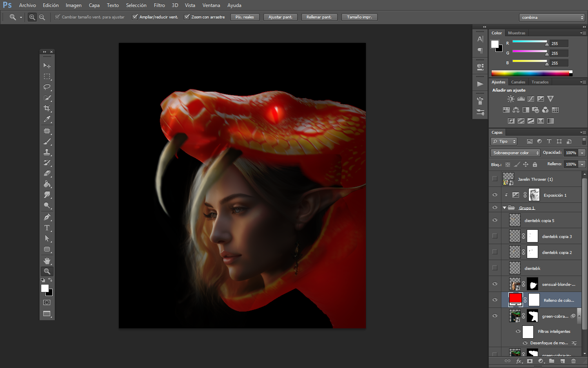The height and width of the screenshot is (368, 588).
Task: Hide the Exposición 1 layer
Action: tap(495, 195)
